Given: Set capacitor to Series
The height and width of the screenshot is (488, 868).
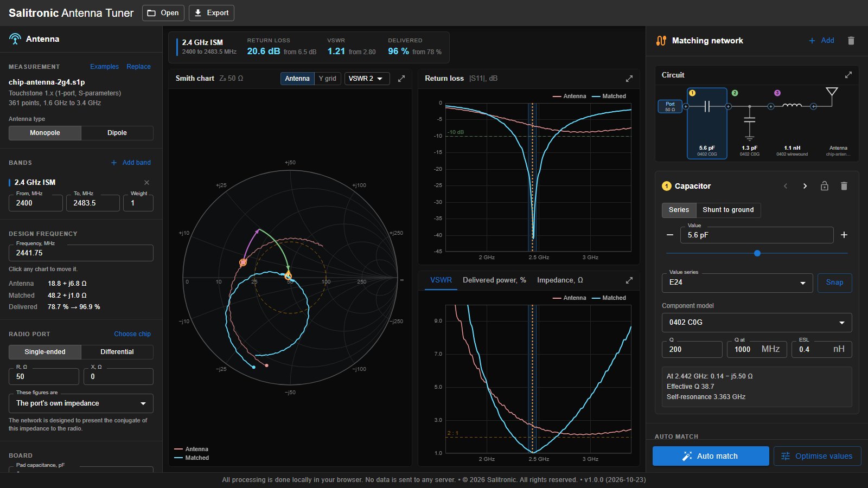Looking at the screenshot, I should 679,210.
